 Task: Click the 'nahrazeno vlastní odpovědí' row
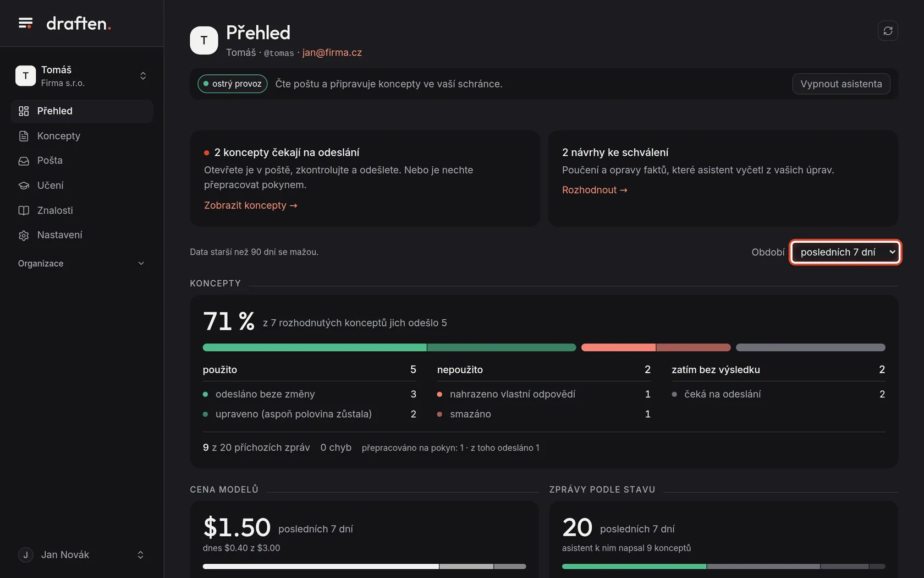[x=544, y=394]
